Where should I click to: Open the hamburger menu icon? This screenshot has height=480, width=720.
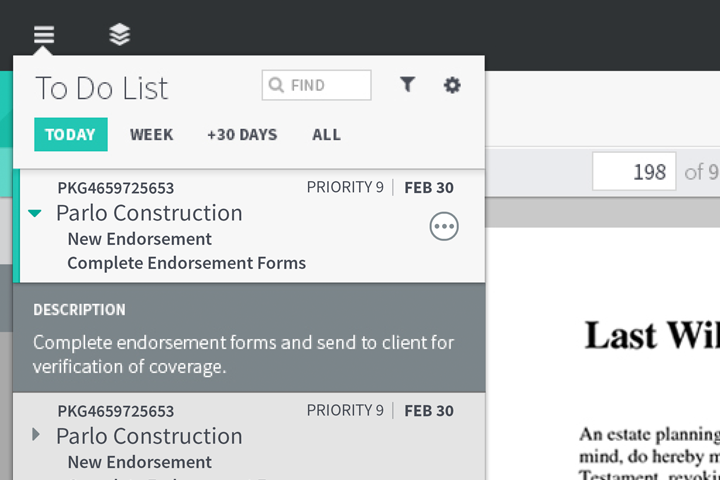tap(43, 35)
